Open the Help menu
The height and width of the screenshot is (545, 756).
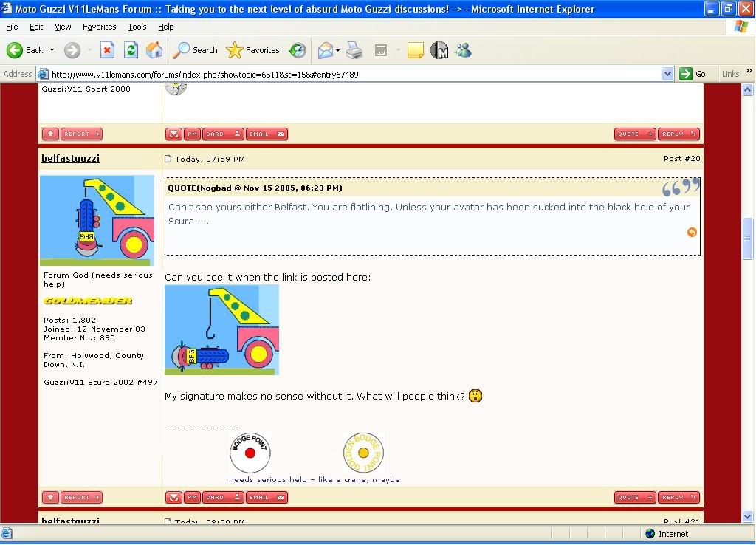coord(166,27)
